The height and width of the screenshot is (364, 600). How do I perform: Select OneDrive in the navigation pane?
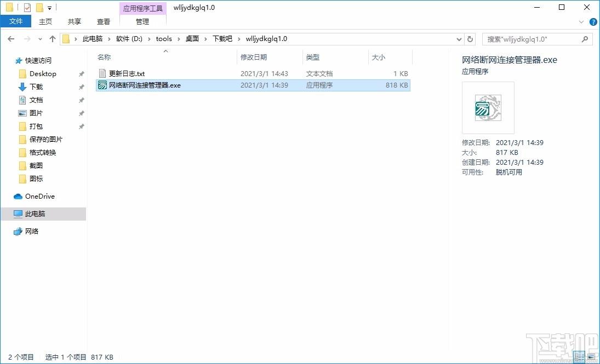tap(40, 196)
